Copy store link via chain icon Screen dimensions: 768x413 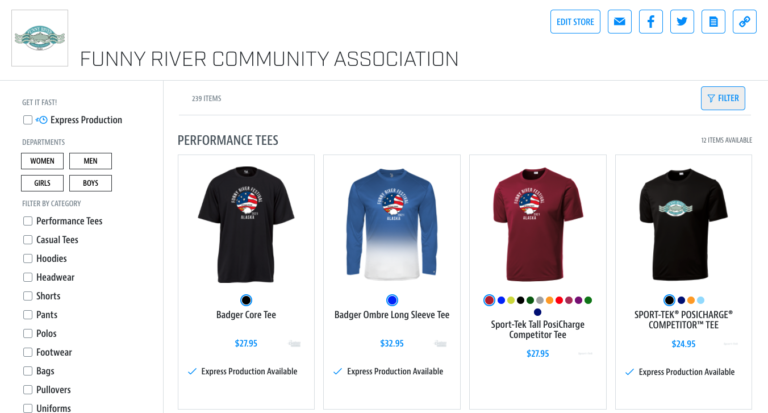744,22
